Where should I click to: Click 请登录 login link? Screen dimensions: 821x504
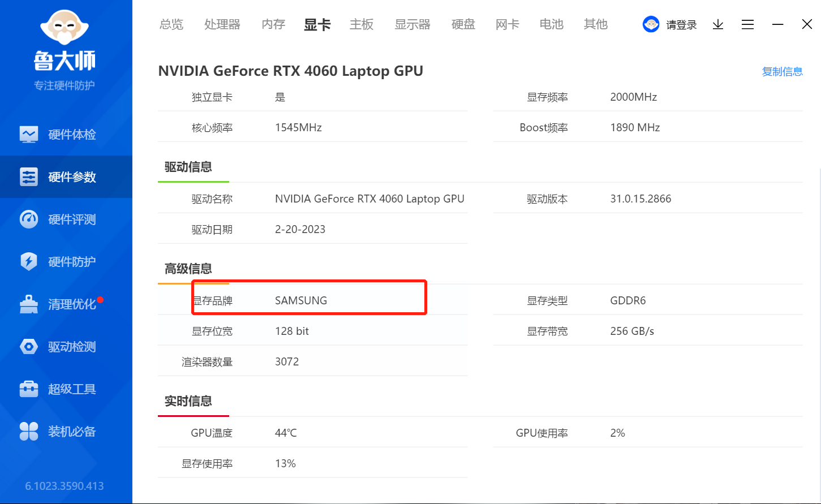(x=681, y=25)
